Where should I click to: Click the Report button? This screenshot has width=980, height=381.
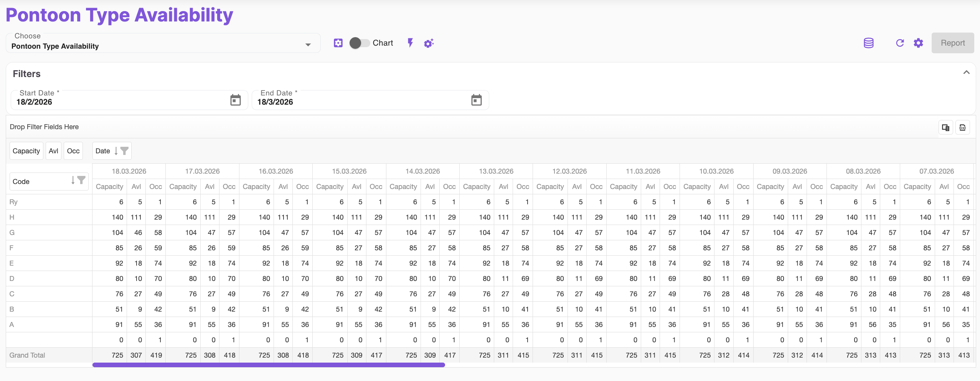952,43
